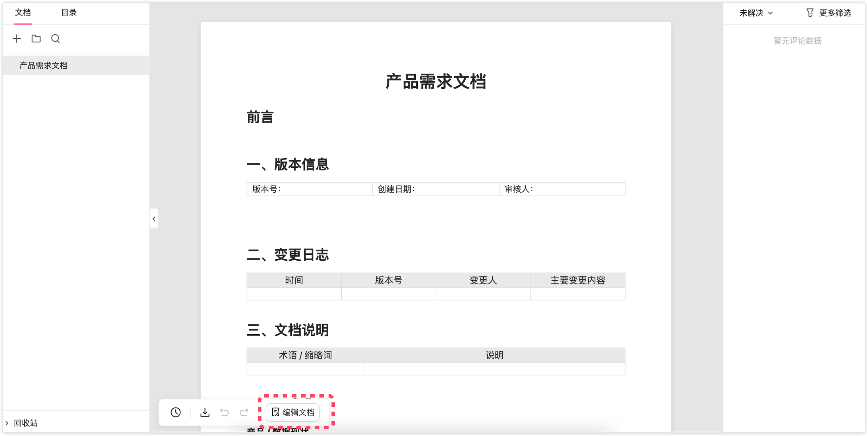The image size is (868, 436).
Task: Select 产品需求文档 in document list
Action: click(x=43, y=65)
